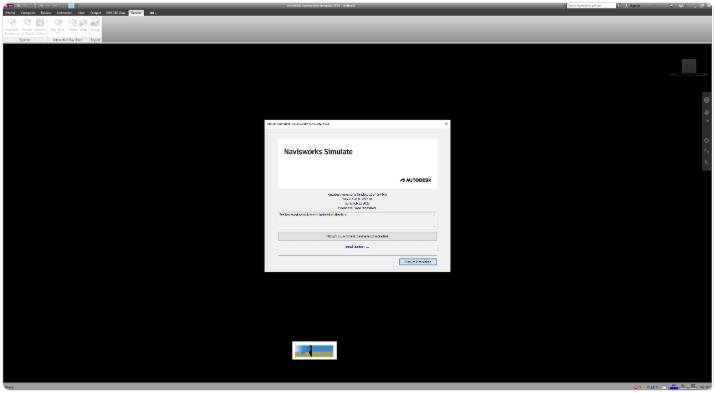Click the landscape thumbnail image
This screenshot has width=716, height=393.
(x=315, y=351)
